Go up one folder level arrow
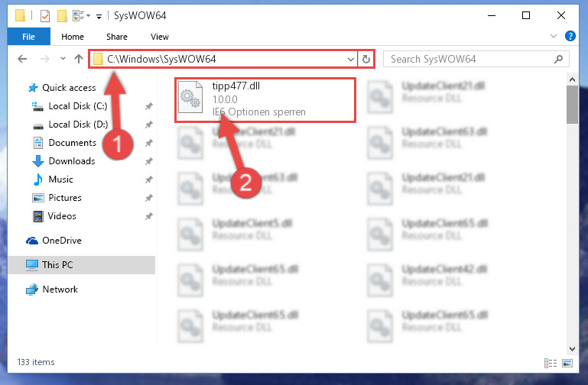The height and width of the screenshot is (385, 588). tap(79, 59)
